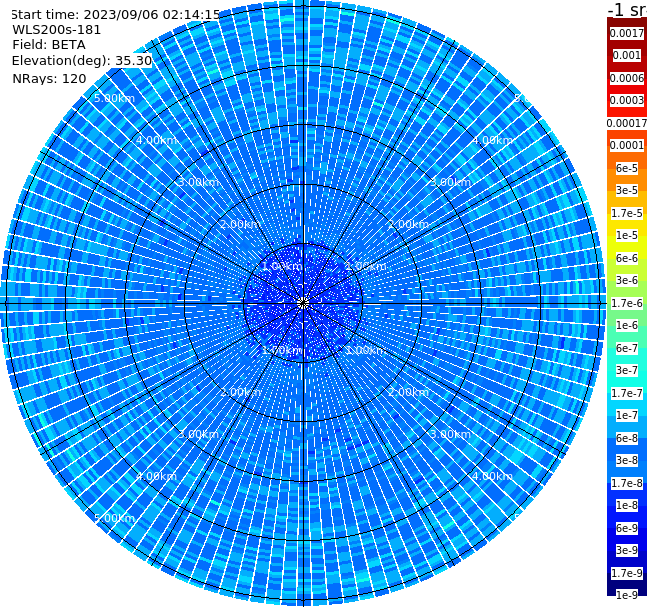Image resolution: width=647 pixels, height=607 pixels.
Task: Select the 1e-8 colorbar value
Action: click(627, 505)
